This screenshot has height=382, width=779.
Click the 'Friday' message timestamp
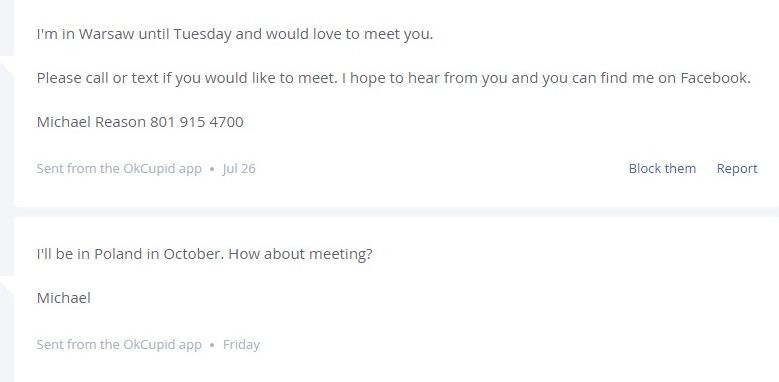pos(241,344)
